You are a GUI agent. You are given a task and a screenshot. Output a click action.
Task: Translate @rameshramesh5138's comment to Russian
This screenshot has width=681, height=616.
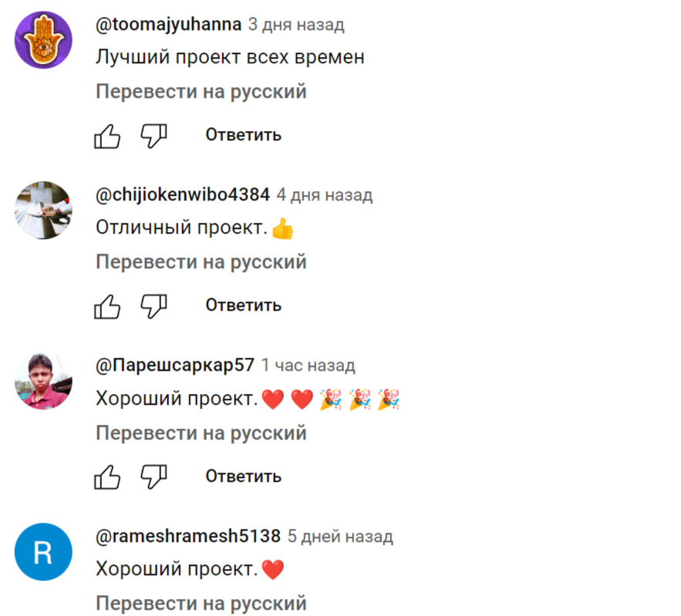(201, 604)
